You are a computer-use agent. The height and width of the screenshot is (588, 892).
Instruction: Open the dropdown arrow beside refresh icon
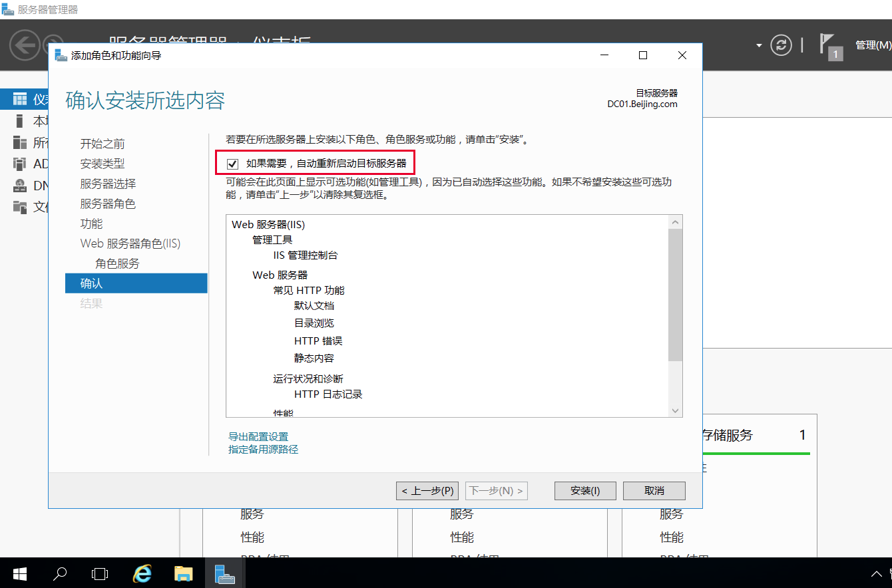759,45
